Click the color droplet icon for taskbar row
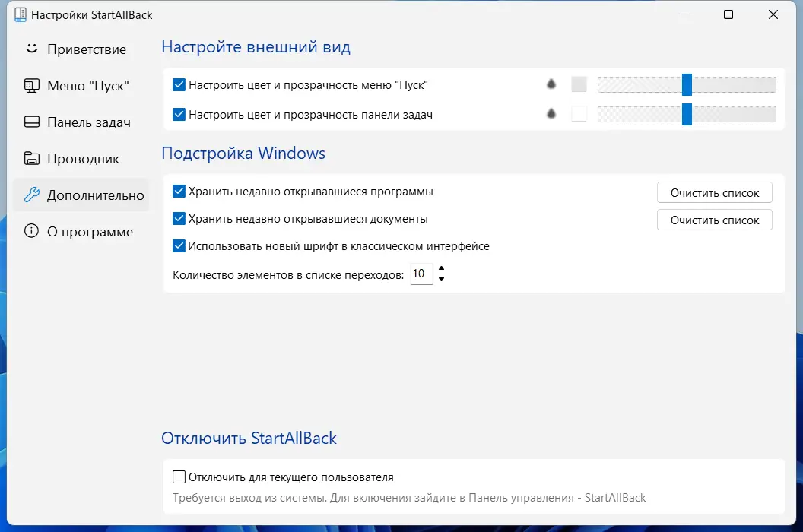 coord(551,114)
